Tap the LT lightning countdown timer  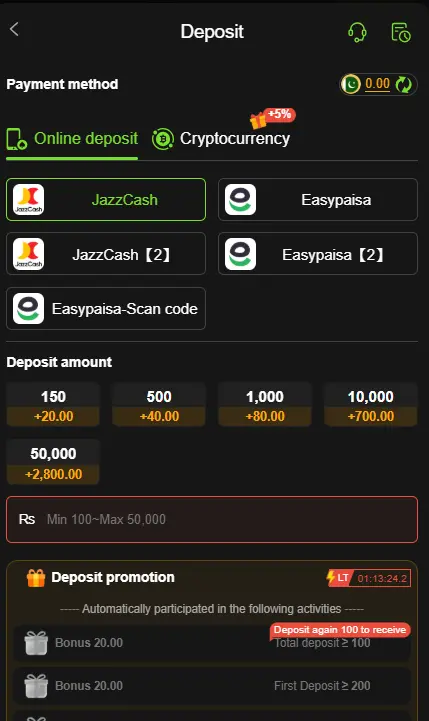click(x=368, y=578)
